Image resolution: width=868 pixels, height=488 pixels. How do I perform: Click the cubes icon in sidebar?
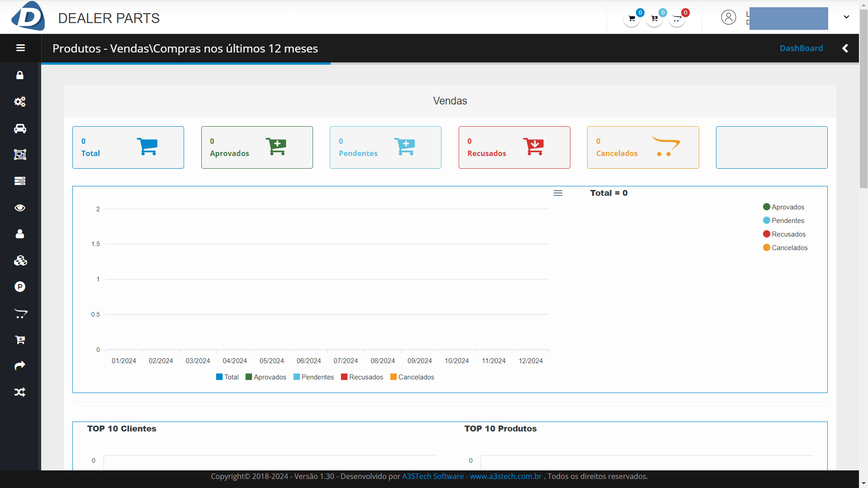20,261
